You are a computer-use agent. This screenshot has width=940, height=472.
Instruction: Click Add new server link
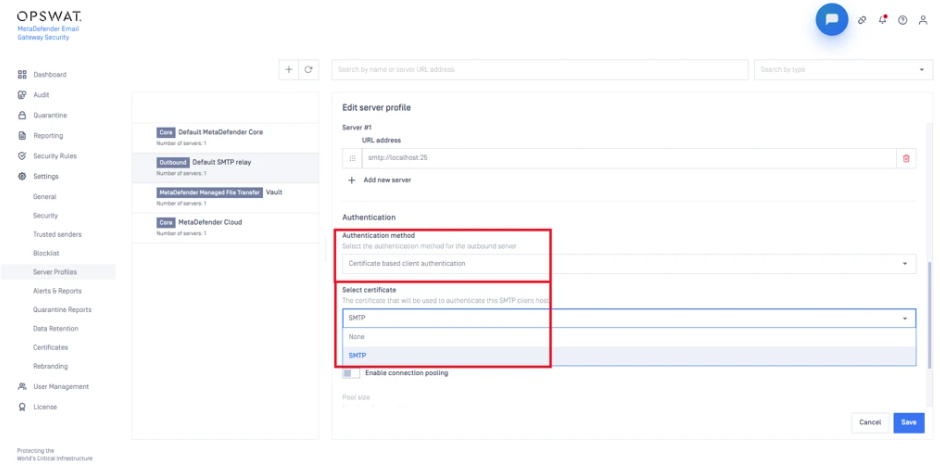[x=387, y=180]
